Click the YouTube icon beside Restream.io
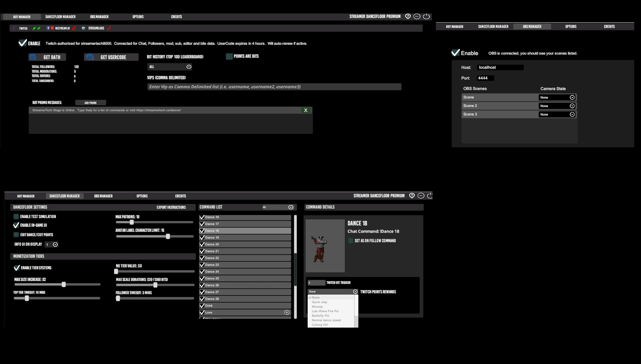Image resolution: width=641 pixels, height=364 pixels. tap(52, 28)
